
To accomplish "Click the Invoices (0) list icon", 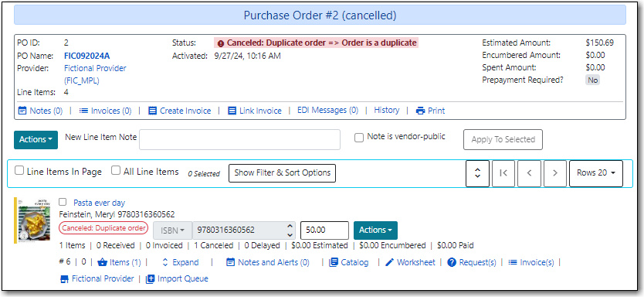I will pyautogui.click(x=83, y=111).
